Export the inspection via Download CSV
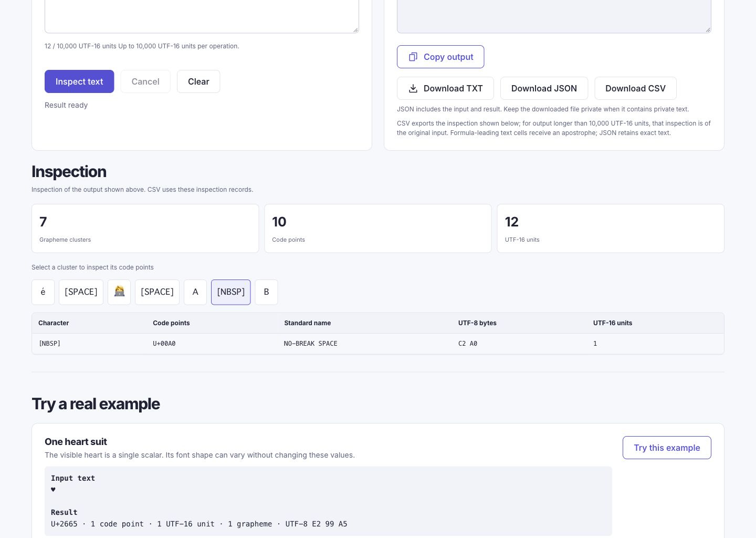 [x=635, y=88]
